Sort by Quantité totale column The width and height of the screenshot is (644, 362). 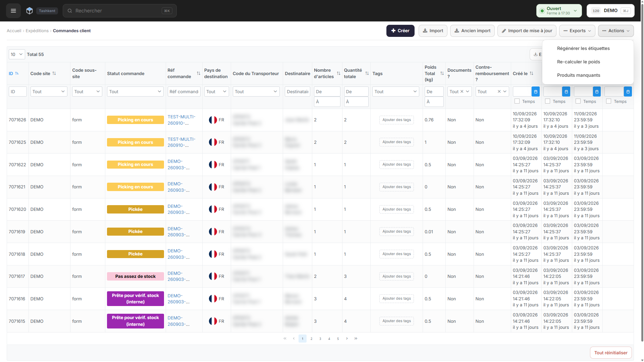coord(367,73)
